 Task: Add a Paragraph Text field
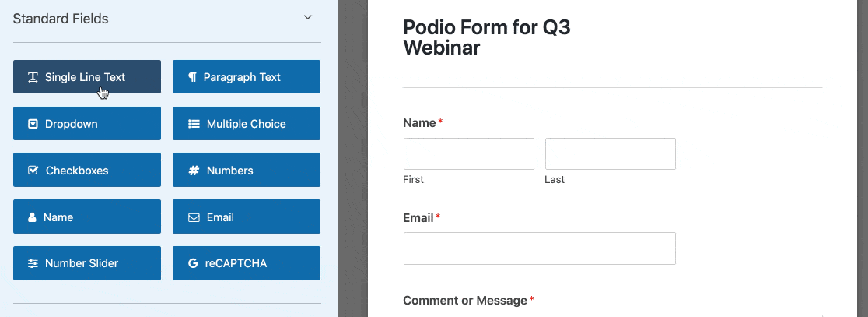click(x=246, y=77)
